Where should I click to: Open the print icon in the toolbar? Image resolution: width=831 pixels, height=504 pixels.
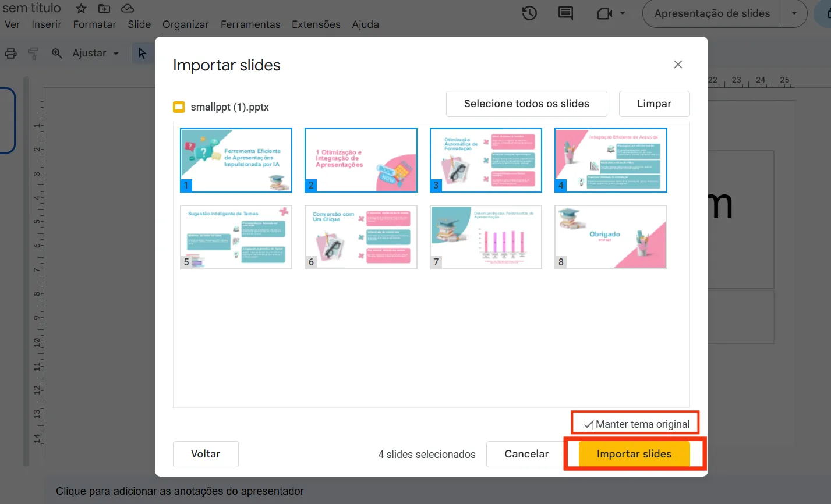[10, 52]
